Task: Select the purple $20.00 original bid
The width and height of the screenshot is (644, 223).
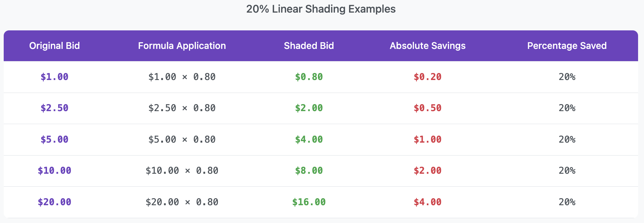Action: pos(54,202)
